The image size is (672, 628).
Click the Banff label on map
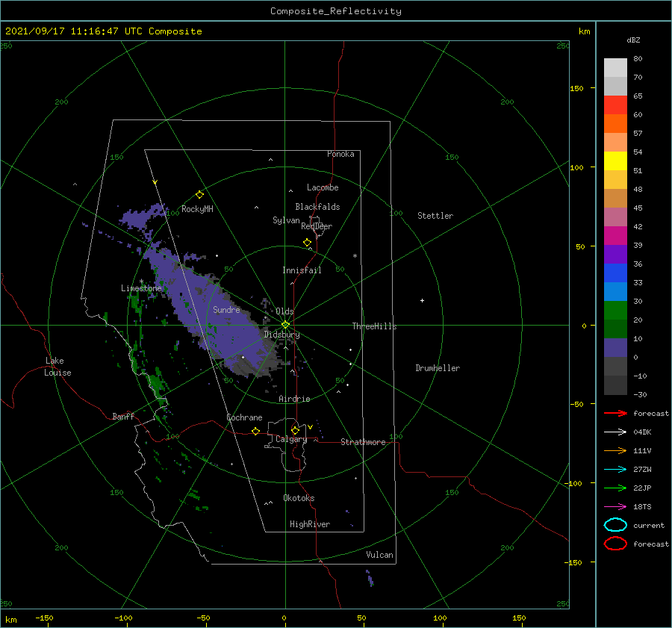pos(123,416)
